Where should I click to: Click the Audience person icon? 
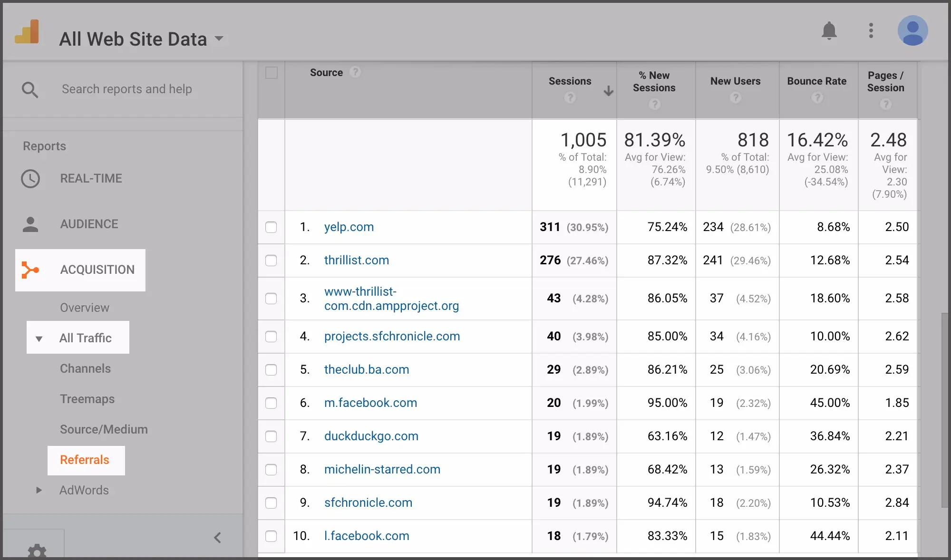pos(30,224)
